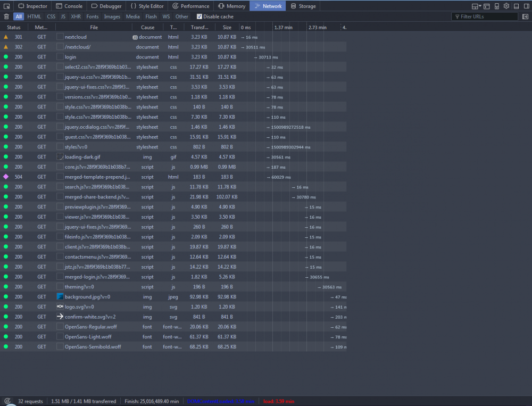Sort by the Transferred column header
Viewport: 532px width, 406px height.
(199, 27)
